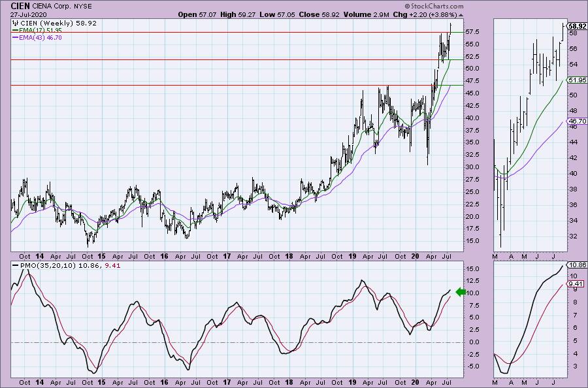Click the Open 57.07 value
The height and width of the screenshot is (388, 588).
coord(197,14)
